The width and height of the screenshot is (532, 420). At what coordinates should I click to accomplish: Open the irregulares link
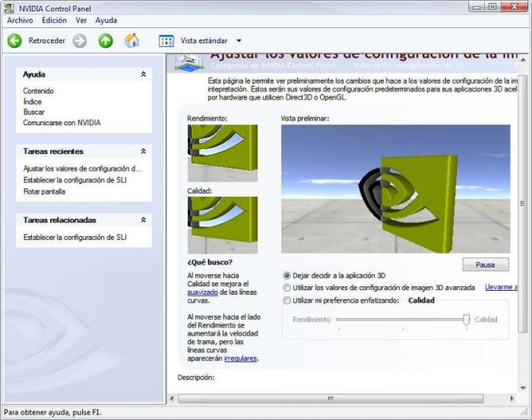[x=240, y=358]
